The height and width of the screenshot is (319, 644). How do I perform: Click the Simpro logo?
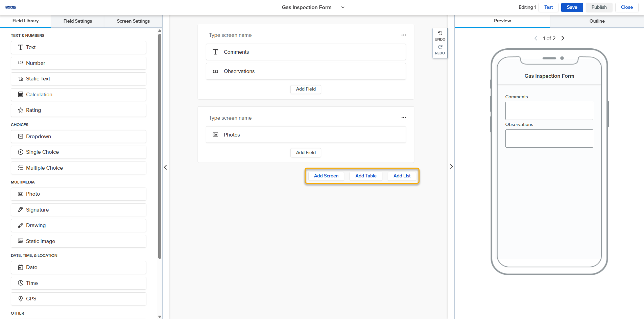pos(11,7)
